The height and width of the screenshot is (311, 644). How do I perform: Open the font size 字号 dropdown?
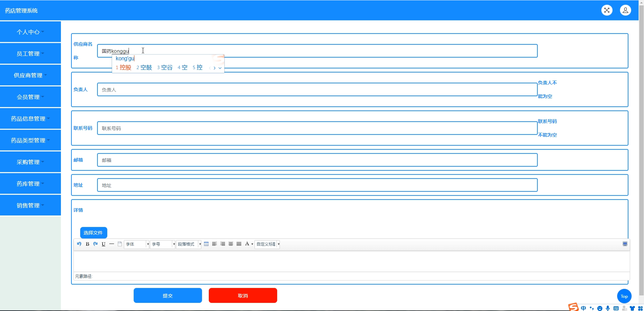(x=163, y=244)
